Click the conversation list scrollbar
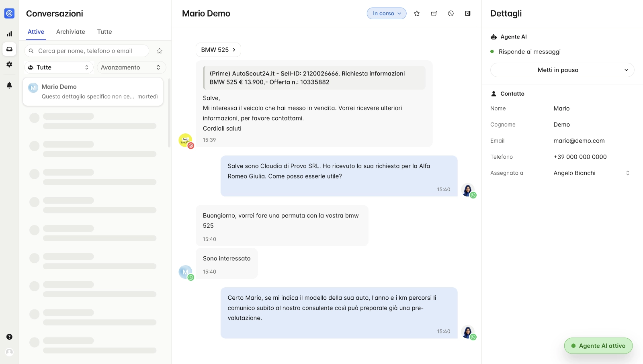The image size is (643, 364). [169, 113]
